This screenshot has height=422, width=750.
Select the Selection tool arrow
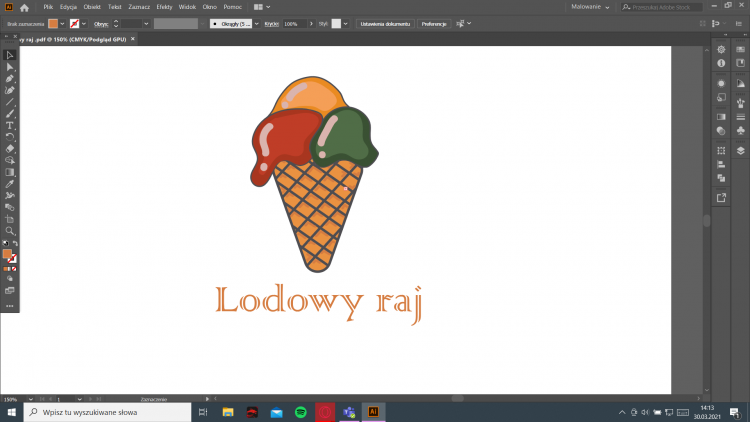[x=10, y=55]
